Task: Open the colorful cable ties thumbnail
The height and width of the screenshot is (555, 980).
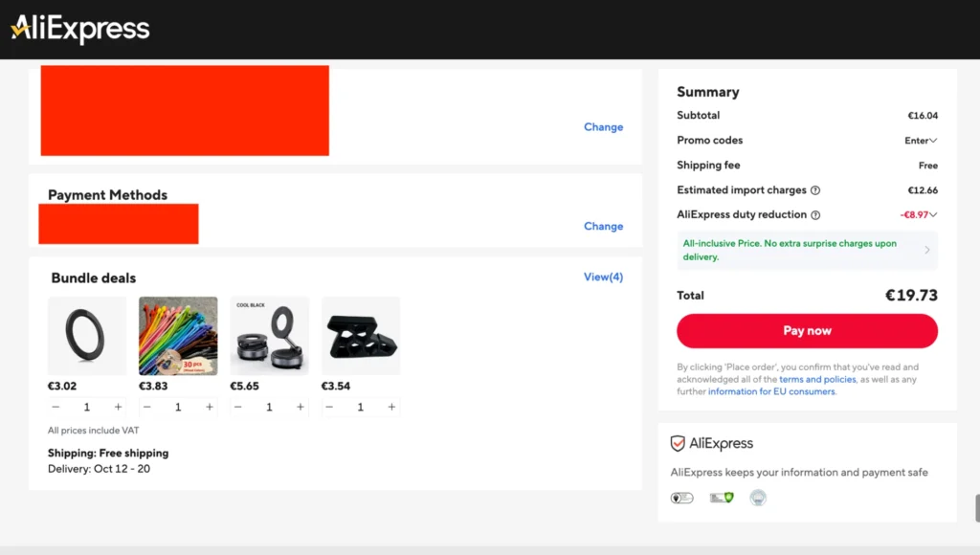Action: [x=178, y=336]
